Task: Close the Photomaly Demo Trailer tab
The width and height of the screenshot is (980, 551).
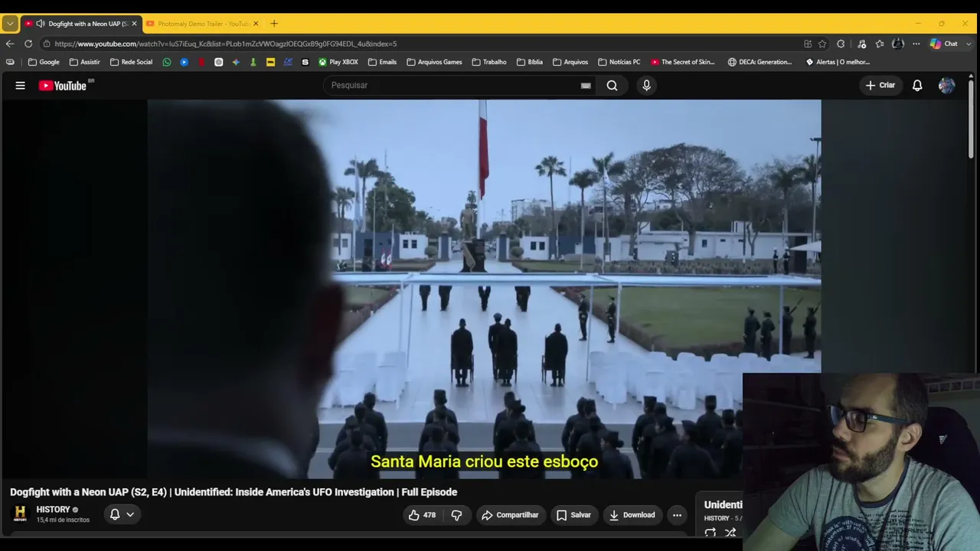Action: (x=256, y=24)
